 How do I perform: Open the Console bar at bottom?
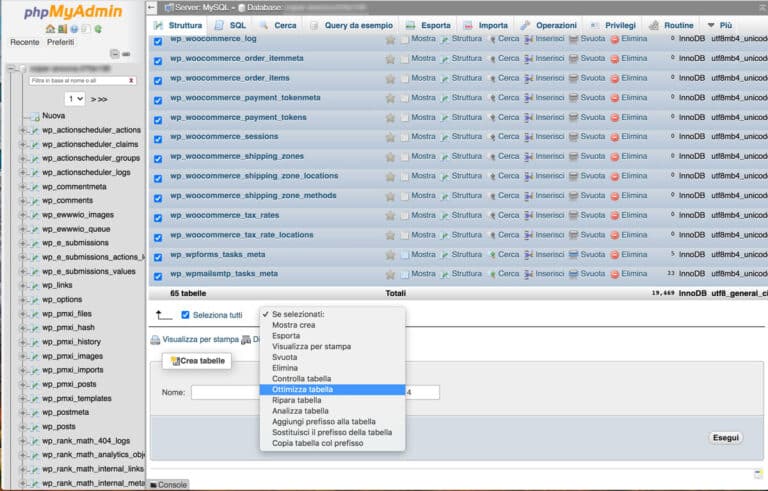point(168,485)
